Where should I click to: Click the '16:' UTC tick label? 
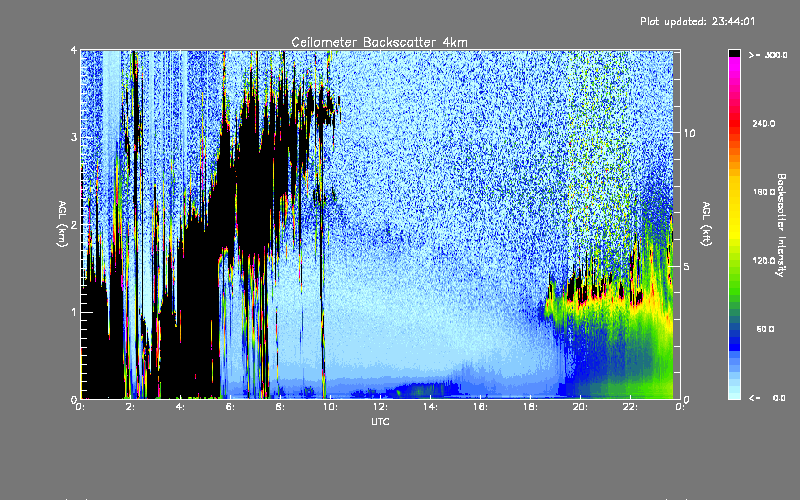(480, 407)
